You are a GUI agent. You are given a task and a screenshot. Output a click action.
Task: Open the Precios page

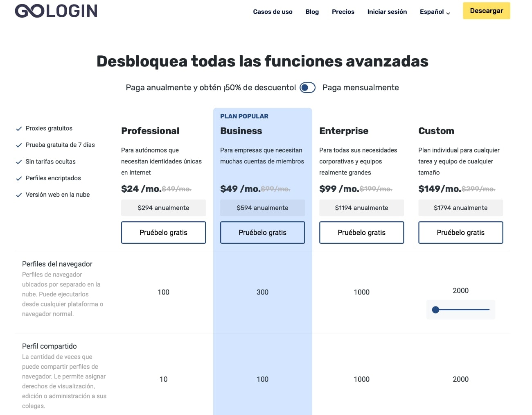coord(343,11)
